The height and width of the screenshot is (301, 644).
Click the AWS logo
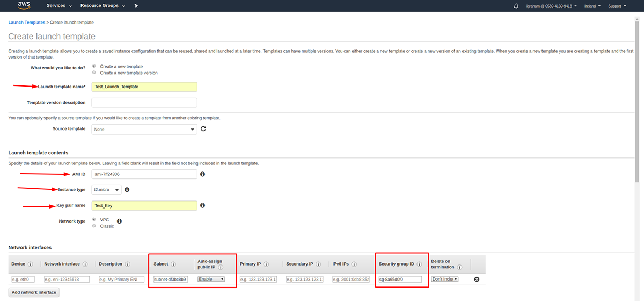click(x=24, y=5)
